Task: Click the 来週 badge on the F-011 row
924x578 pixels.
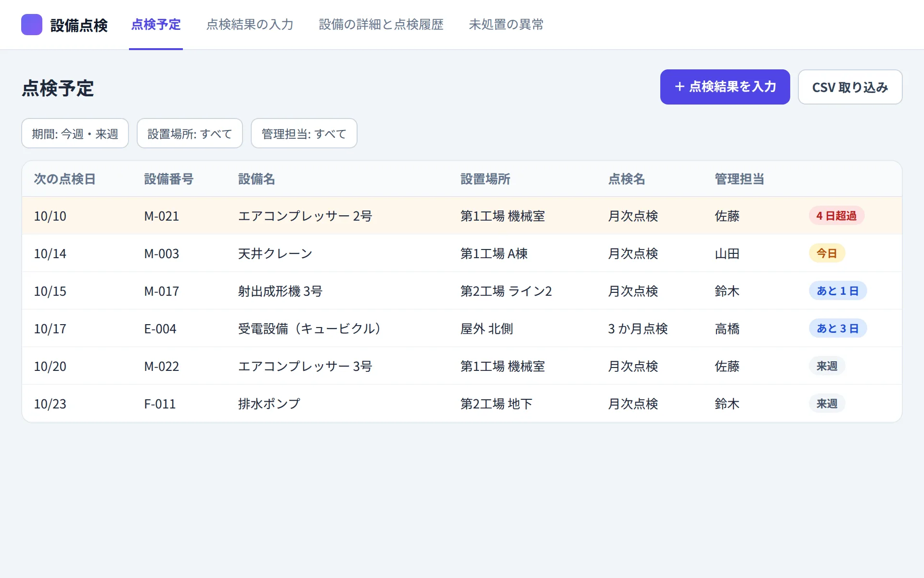Action: [x=827, y=404]
